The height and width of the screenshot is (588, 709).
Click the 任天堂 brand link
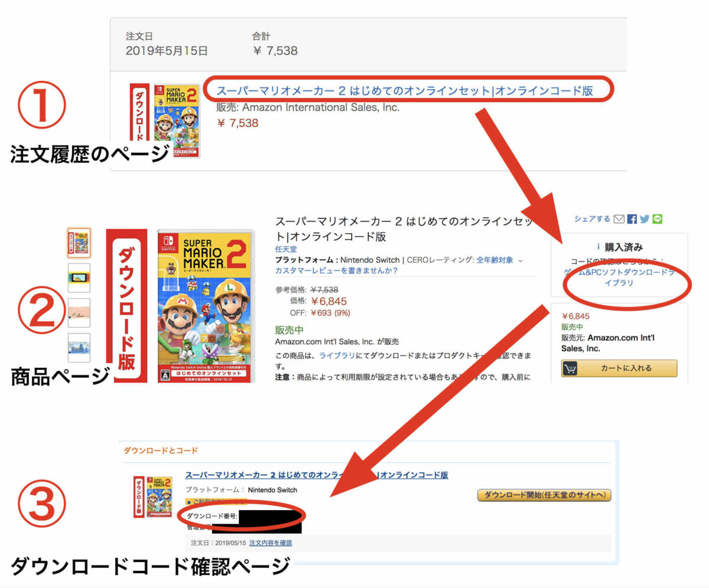(285, 249)
